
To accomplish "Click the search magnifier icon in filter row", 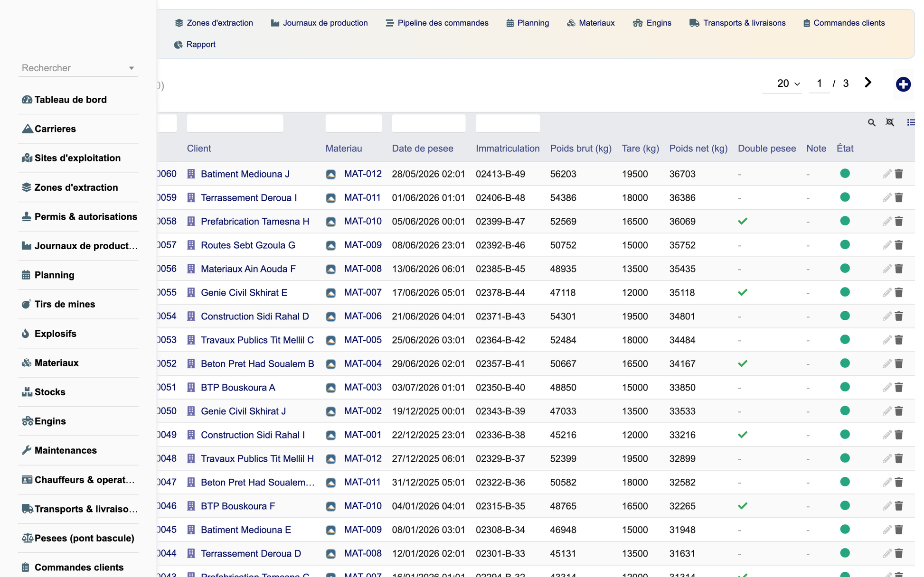I will pos(872,122).
